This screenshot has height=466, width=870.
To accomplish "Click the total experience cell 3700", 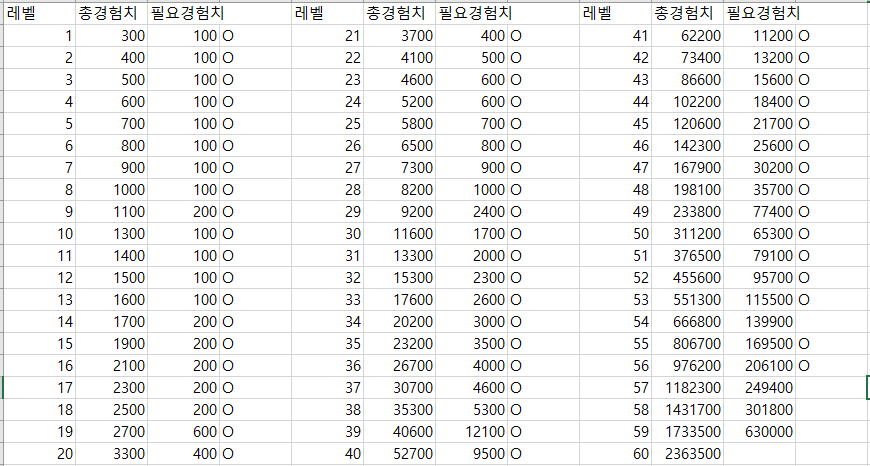I will click(400, 36).
